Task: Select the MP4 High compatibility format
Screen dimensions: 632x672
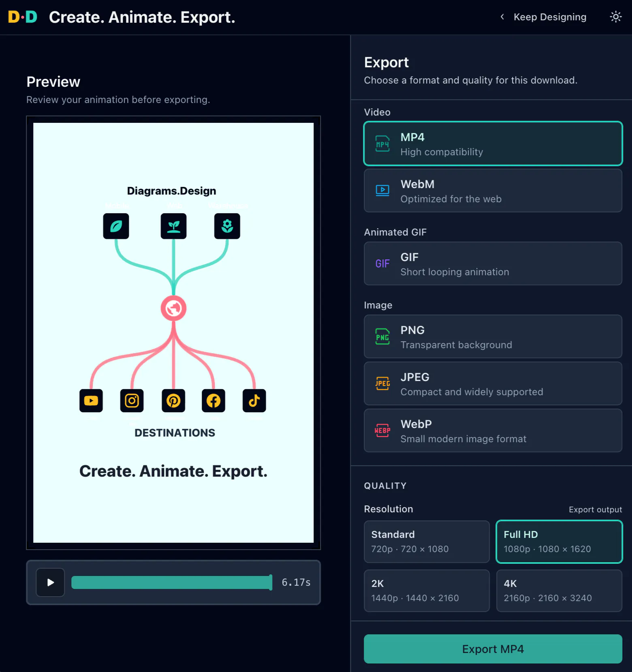Action: pos(493,143)
